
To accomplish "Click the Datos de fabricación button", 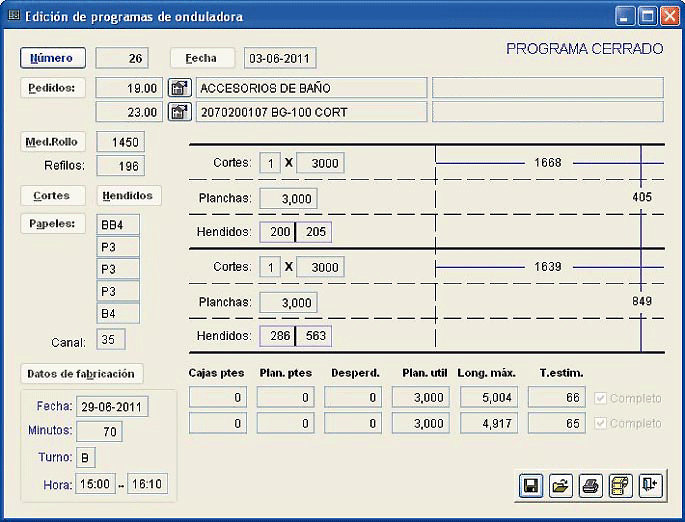I will [x=82, y=373].
